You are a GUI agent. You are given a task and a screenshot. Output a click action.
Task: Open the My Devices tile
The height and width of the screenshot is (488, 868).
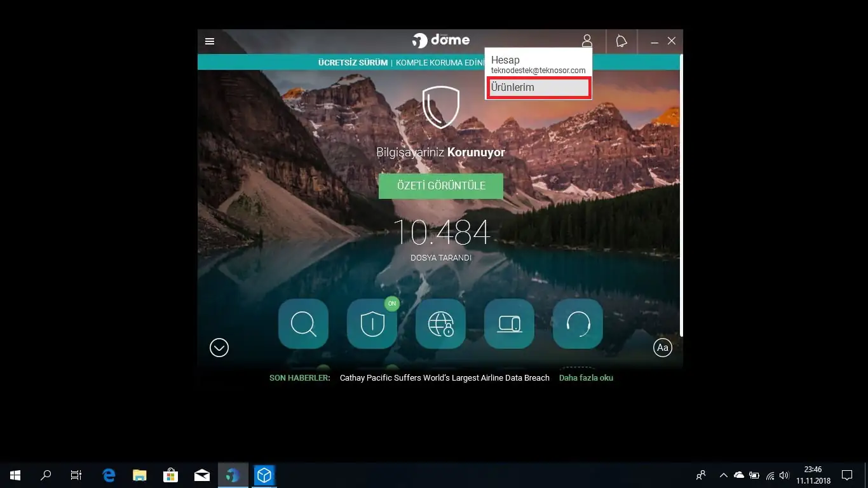(509, 323)
